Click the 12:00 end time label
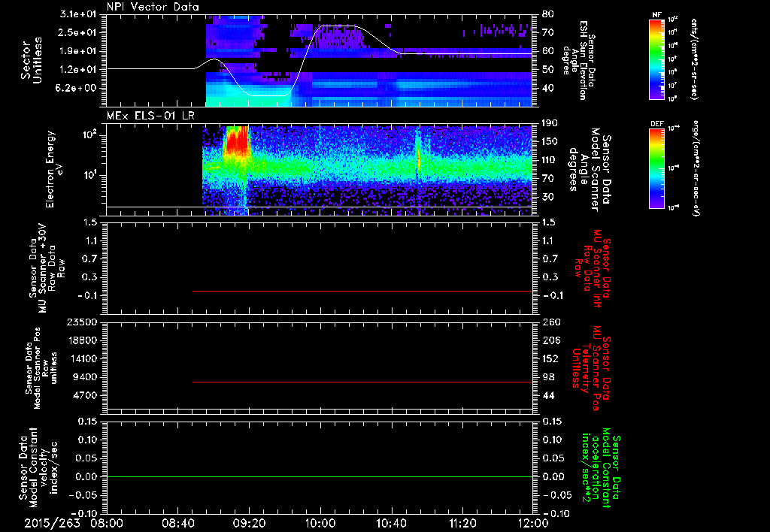Screen dimensions: 770x532 click(x=533, y=523)
